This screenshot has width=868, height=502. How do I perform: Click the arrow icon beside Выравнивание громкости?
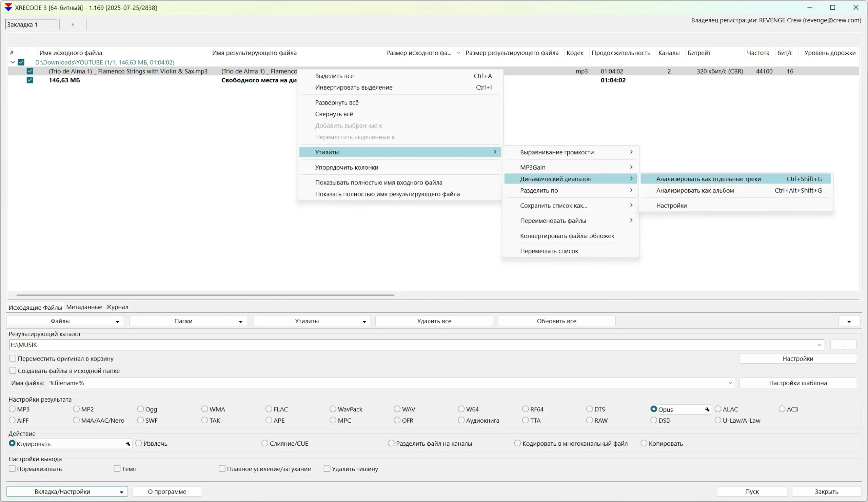click(x=631, y=152)
